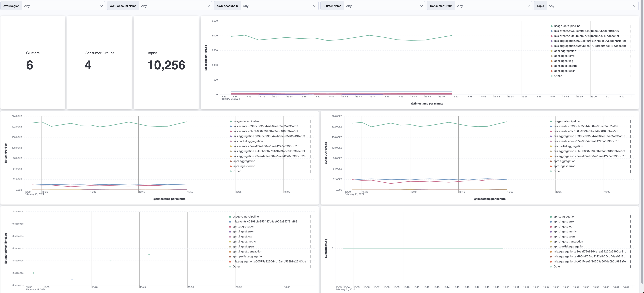Click the apm.partial.aggregation legend label in EstimatedMaxTimeLag
This screenshot has width=644, height=293.
click(248, 256)
